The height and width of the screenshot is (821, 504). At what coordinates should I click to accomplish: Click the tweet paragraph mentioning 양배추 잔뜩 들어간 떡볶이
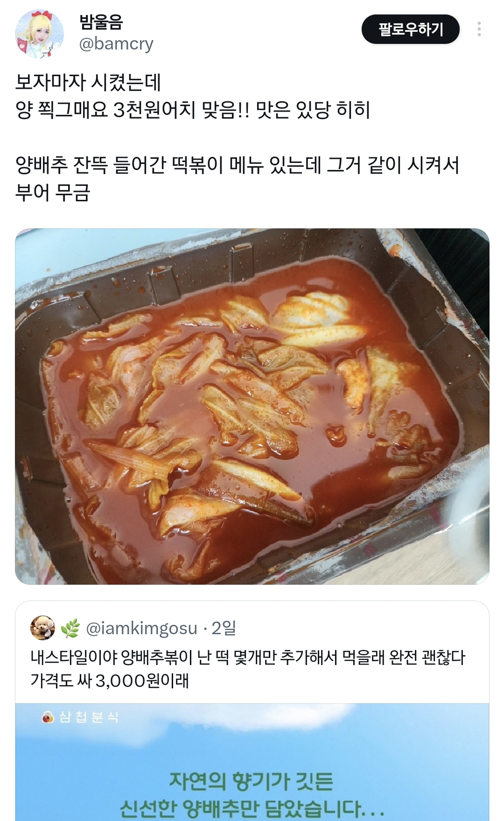tap(237, 178)
